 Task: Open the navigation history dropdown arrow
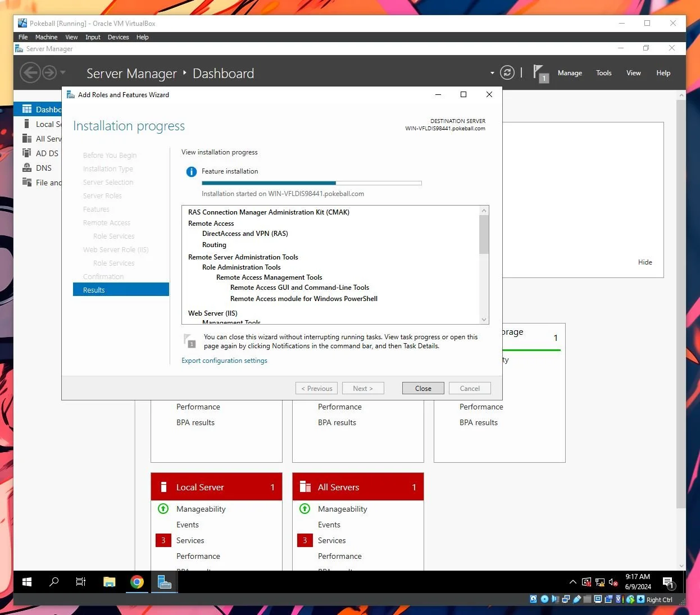pyautogui.click(x=62, y=72)
